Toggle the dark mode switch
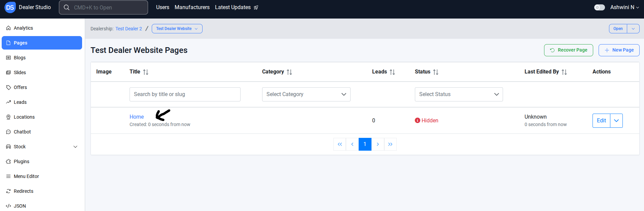Screen dimensions: 644x211 click(599, 7)
